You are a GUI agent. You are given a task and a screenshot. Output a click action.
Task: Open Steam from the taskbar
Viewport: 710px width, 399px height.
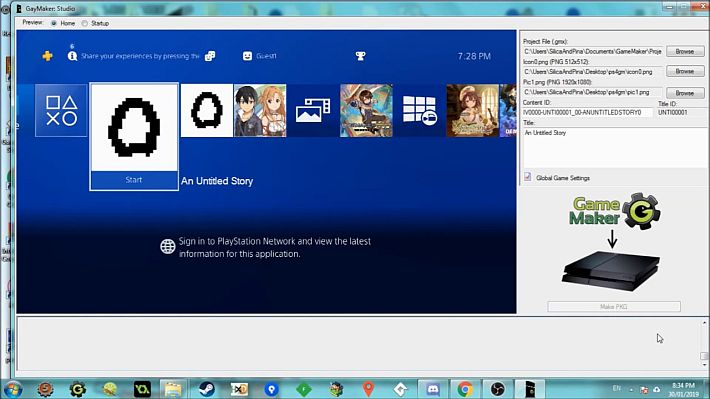[x=207, y=389]
